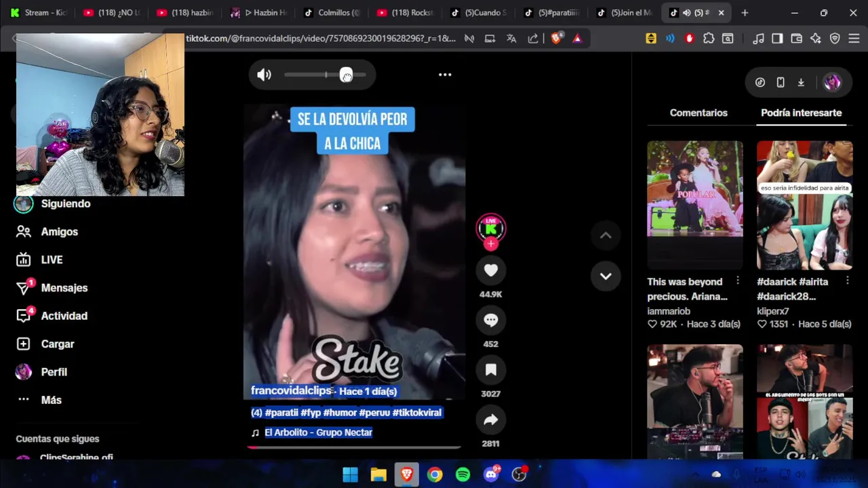Viewport: 868px width, 488px height.
Task: Click the translate page icon in address bar
Action: pos(511,39)
